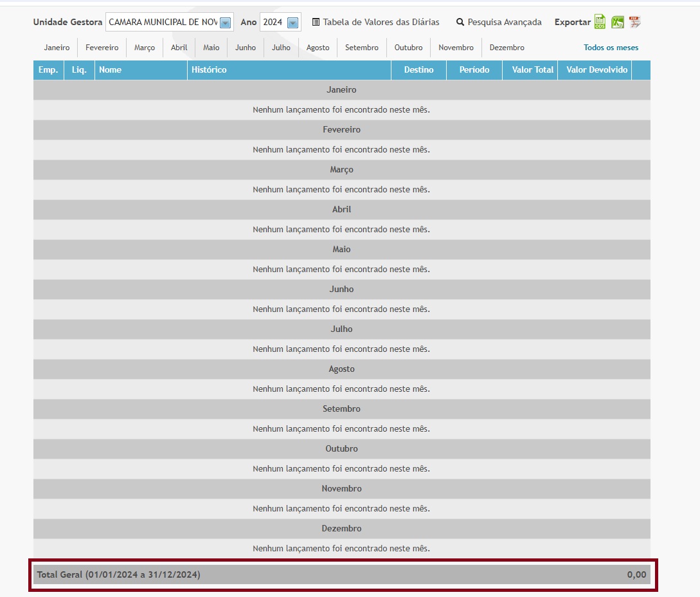The width and height of the screenshot is (700, 597).
Task: Expand the Ano year dropdown
Action: (x=292, y=23)
